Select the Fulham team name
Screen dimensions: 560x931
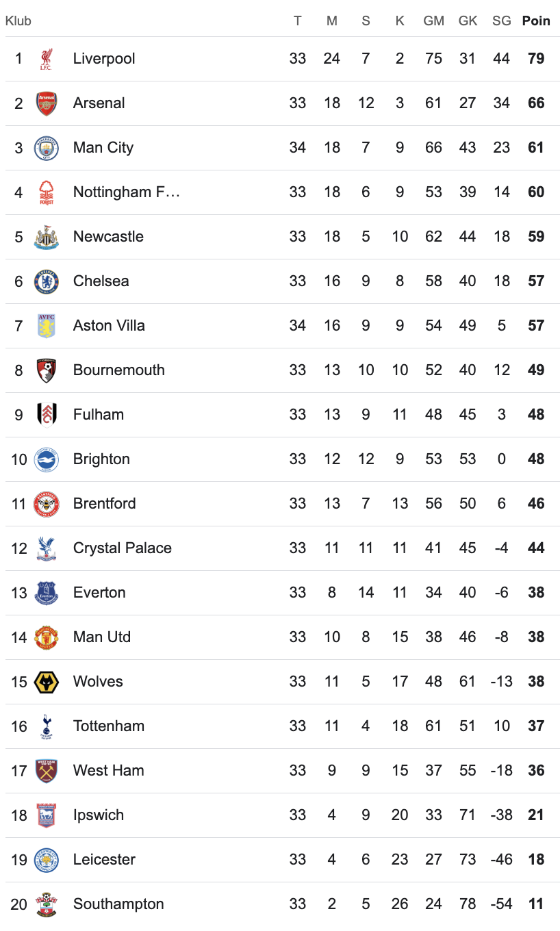click(99, 415)
